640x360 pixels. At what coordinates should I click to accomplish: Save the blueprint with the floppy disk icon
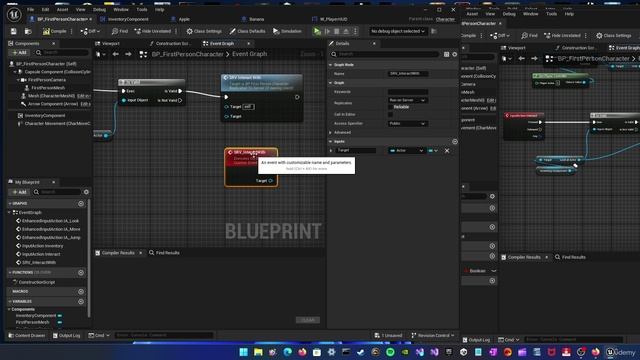(x=13, y=31)
